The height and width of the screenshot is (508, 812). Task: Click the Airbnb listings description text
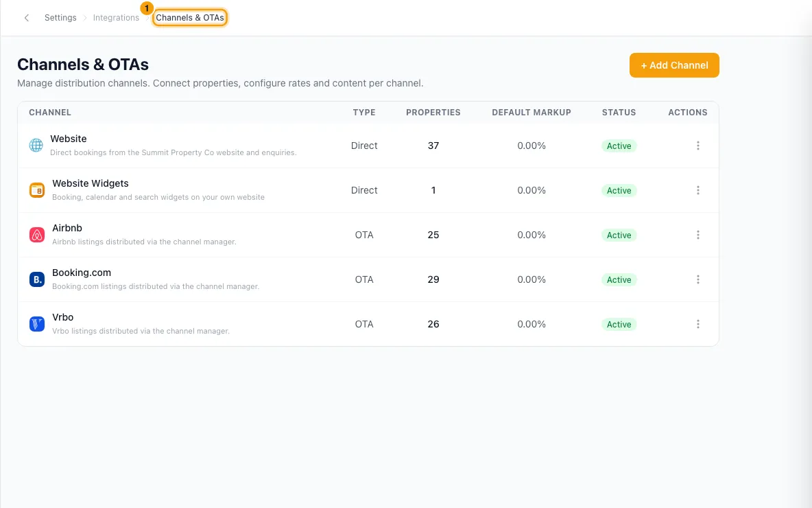pyautogui.click(x=145, y=242)
